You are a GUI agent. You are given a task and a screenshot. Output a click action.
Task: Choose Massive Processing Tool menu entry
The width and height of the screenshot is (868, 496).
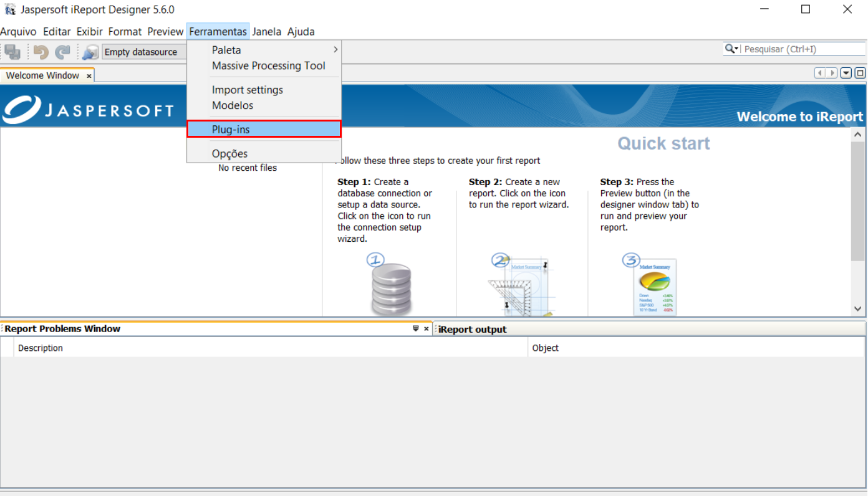264,65
